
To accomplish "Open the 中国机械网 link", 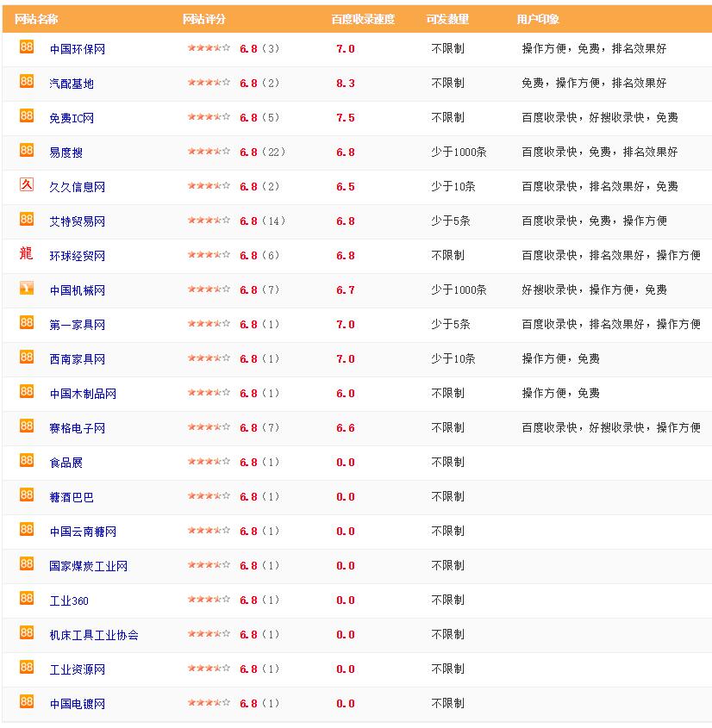I will [77, 290].
